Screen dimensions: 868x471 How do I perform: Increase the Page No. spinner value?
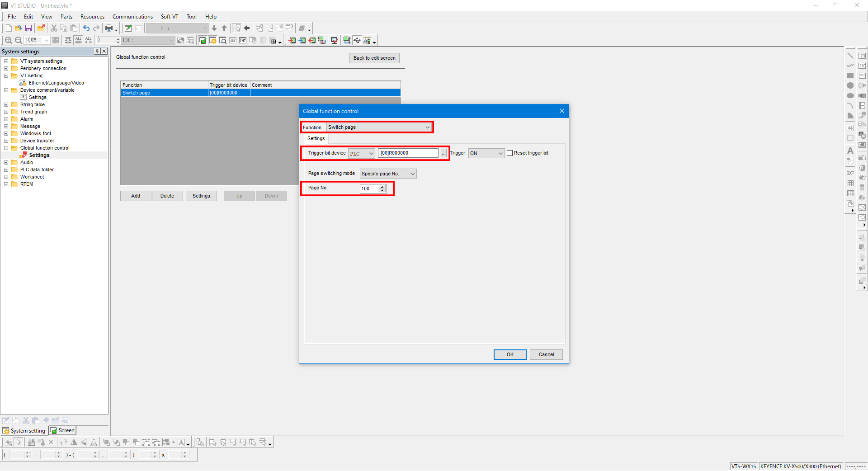[x=382, y=187]
